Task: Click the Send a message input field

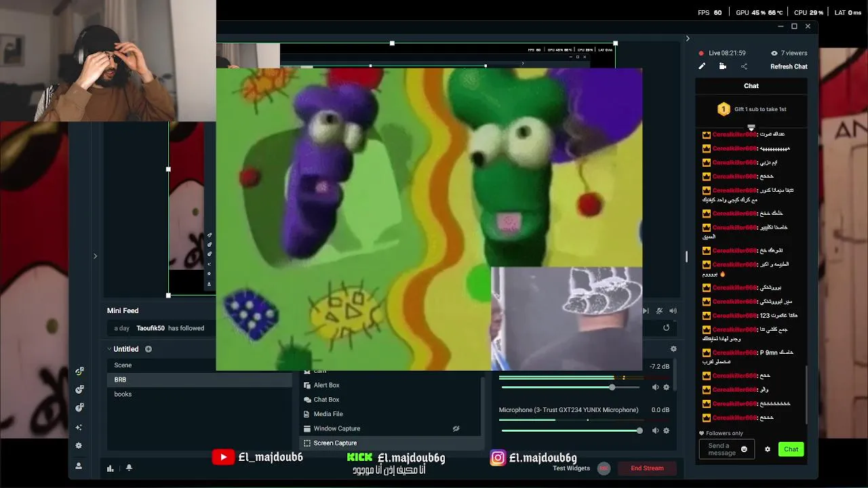Action: [x=726, y=449]
